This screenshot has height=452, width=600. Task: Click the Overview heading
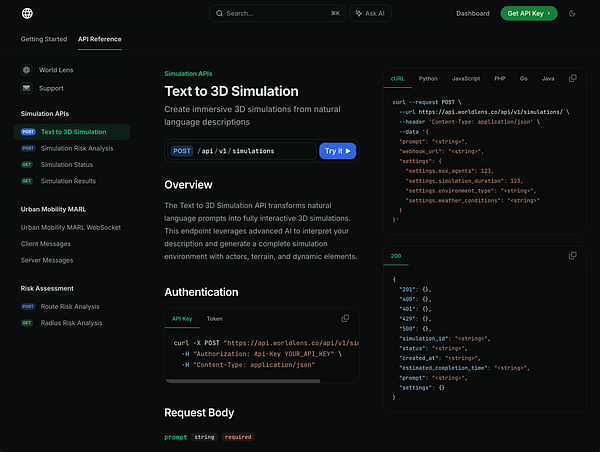click(188, 185)
